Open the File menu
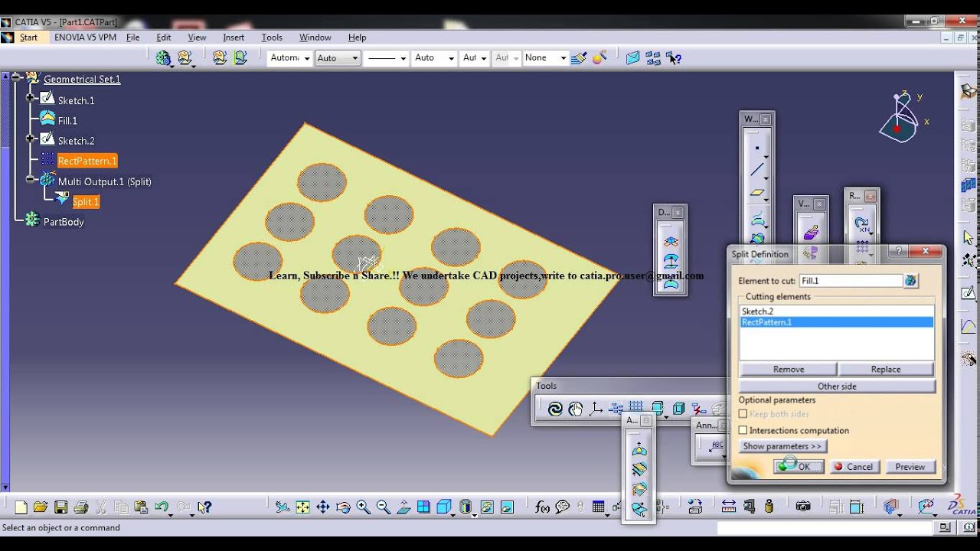This screenshot has width=980, height=551. tap(133, 37)
